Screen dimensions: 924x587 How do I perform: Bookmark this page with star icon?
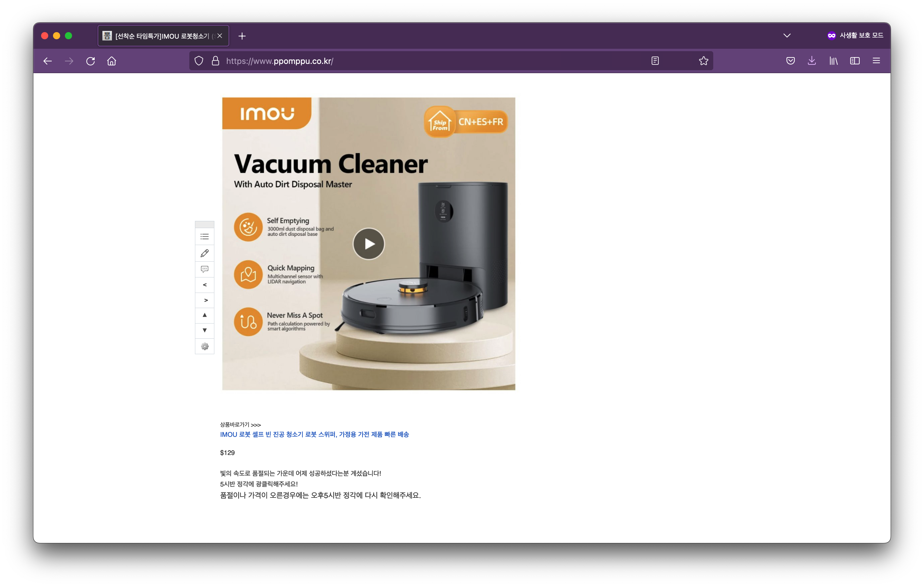coord(703,61)
